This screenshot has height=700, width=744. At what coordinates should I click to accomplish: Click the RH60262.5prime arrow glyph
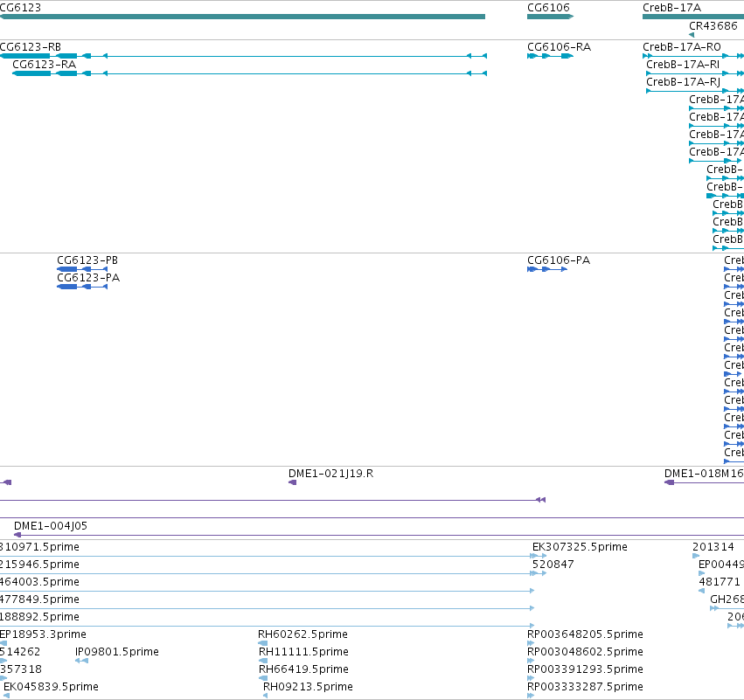tap(263, 643)
